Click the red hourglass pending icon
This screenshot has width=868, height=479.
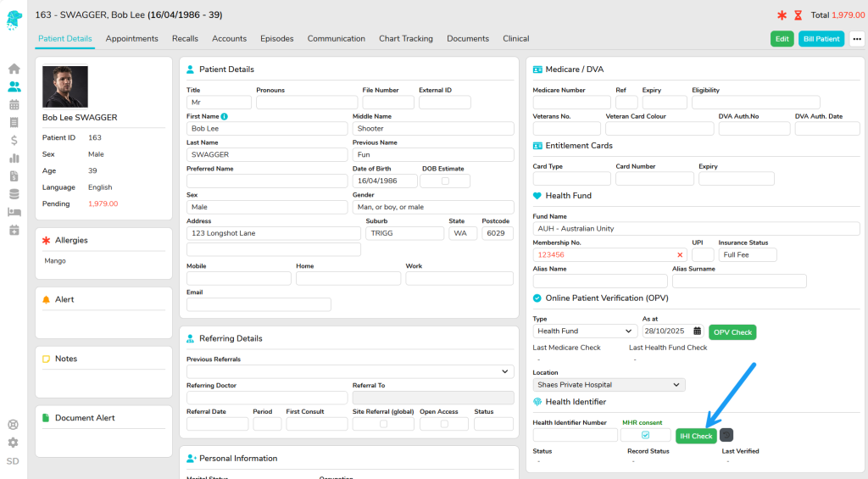point(798,15)
